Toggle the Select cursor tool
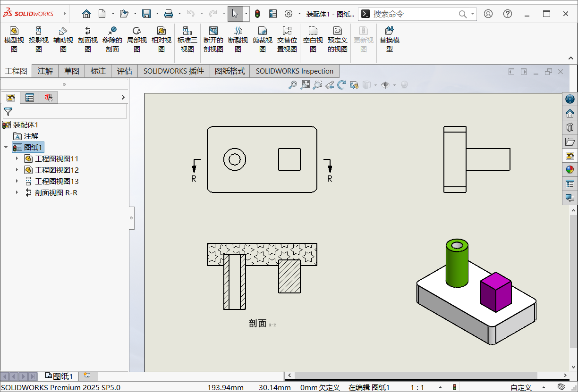578x392 pixels. (235, 14)
